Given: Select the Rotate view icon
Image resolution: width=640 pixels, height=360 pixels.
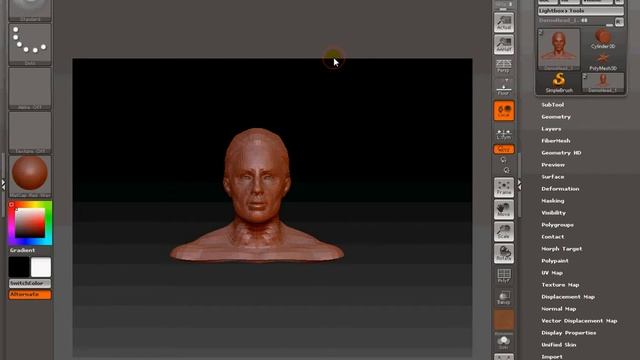Looking at the screenshot, I should click(504, 253).
